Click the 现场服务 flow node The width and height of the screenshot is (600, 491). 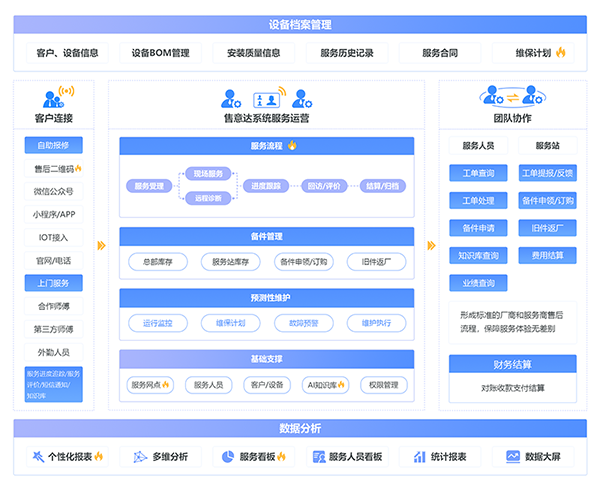click(x=208, y=174)
